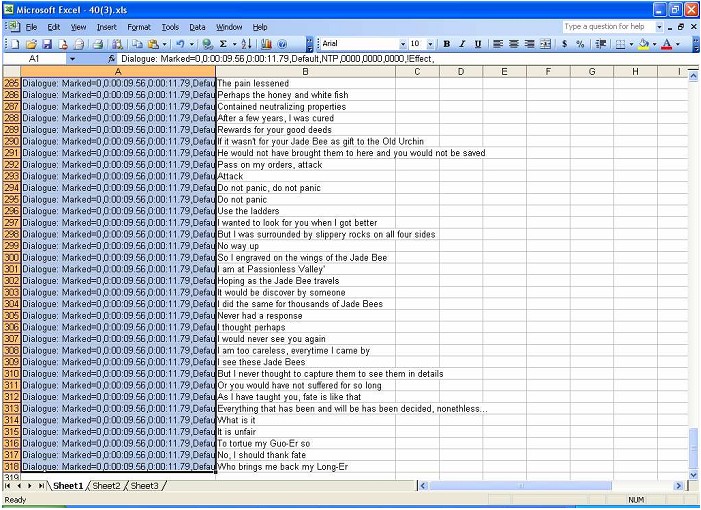Screen dimensions: 701x510
Task: Click the insert function fx icon
Action: point(112,59)
